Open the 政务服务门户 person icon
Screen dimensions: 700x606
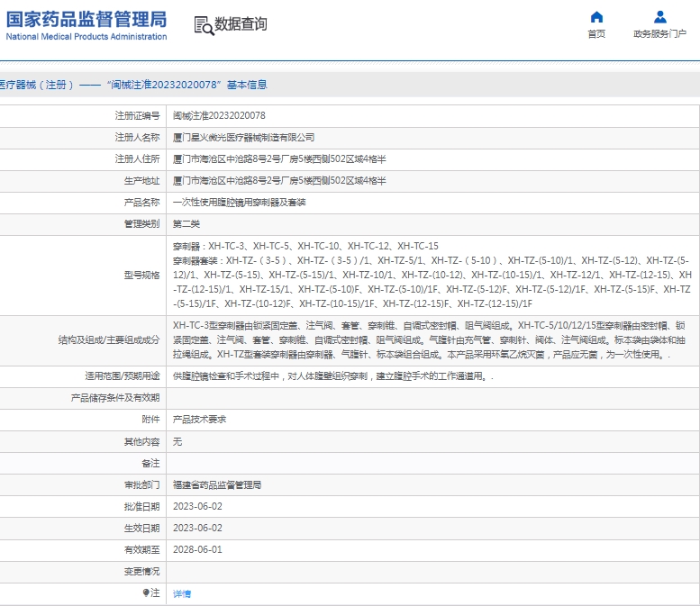[659, 17]
